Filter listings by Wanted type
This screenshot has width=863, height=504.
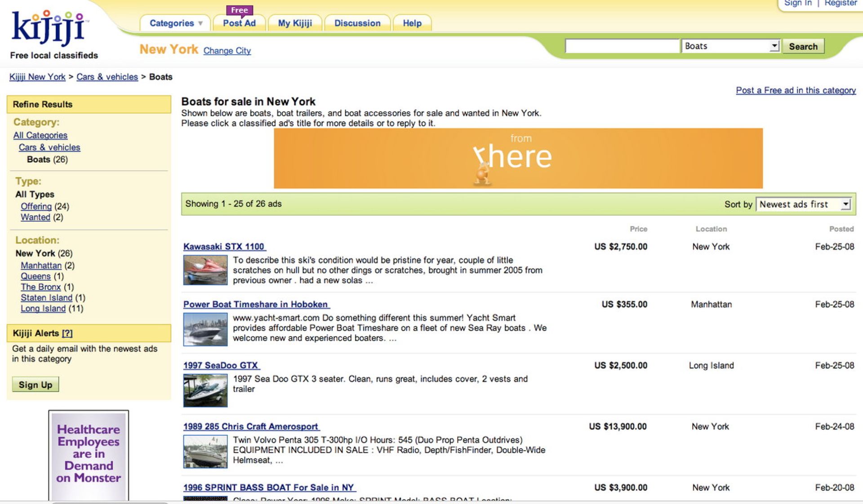36,217
